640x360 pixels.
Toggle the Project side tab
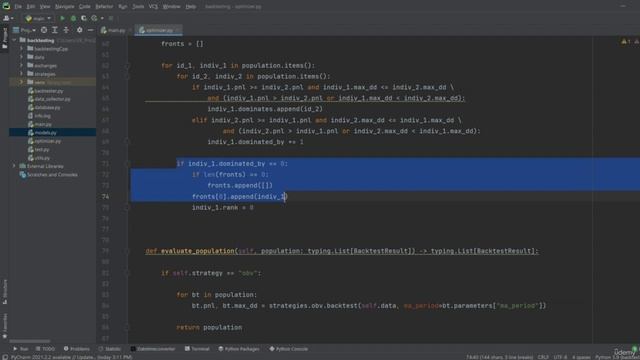coord(4,38)
